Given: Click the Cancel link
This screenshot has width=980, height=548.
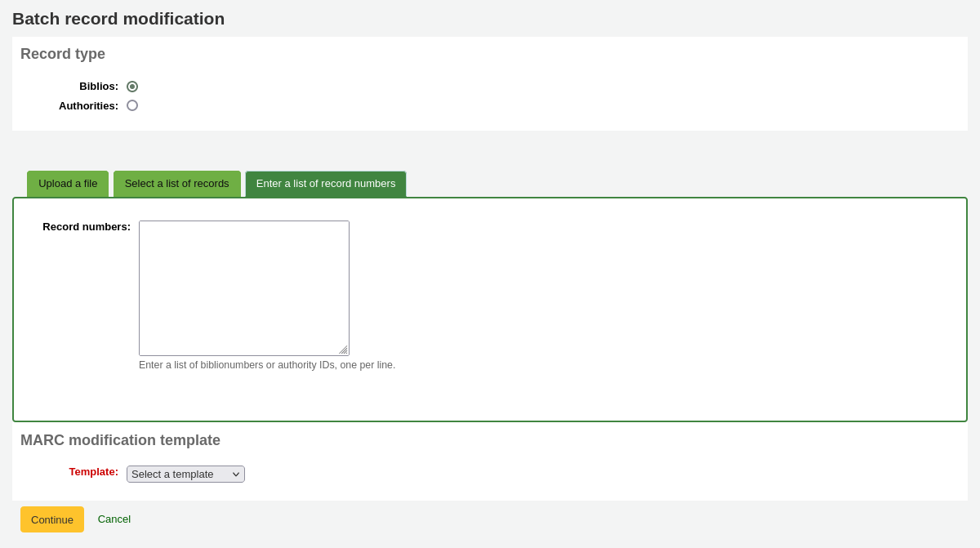Looking at the screenshot, I should (x=114, y=519).
